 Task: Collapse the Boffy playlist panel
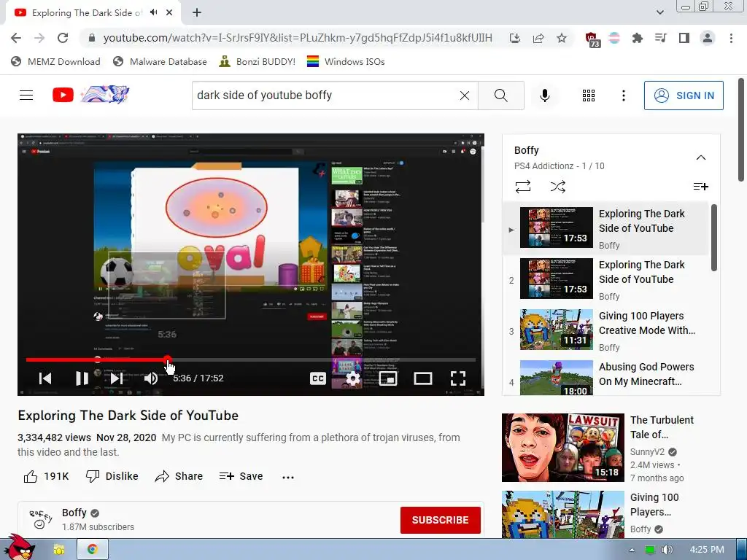[701, 157]
